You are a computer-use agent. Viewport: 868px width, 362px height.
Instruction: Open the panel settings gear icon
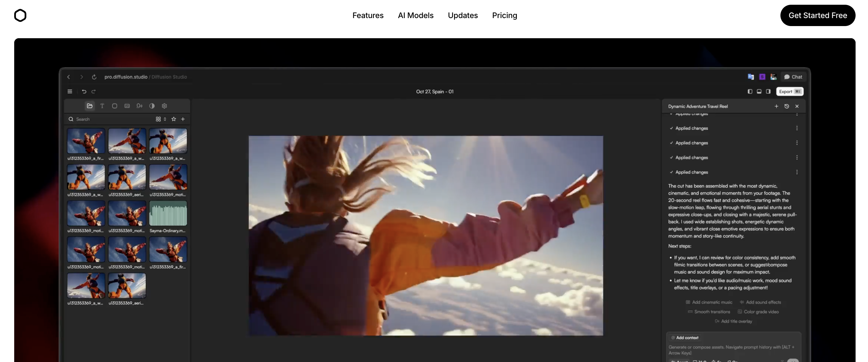[164, 106]
